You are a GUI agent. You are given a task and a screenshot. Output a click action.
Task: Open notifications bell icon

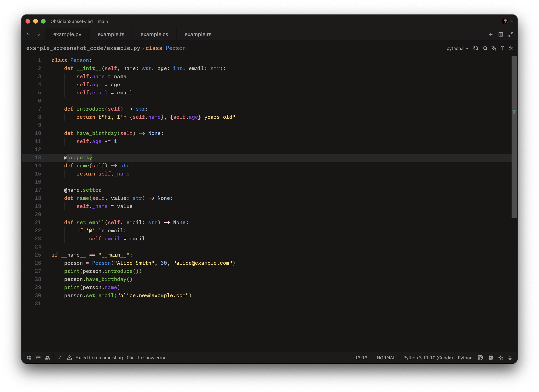(510, 358)
